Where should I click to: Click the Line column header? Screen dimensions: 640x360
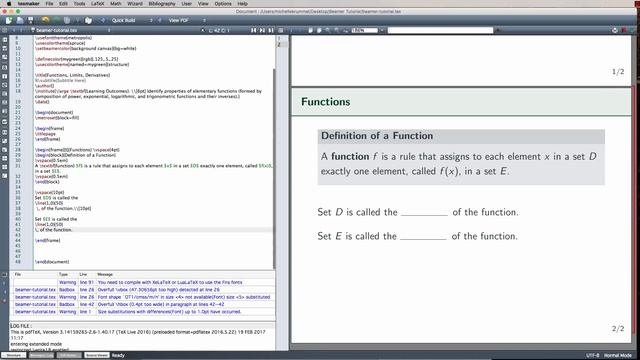(x=83, y=274)
